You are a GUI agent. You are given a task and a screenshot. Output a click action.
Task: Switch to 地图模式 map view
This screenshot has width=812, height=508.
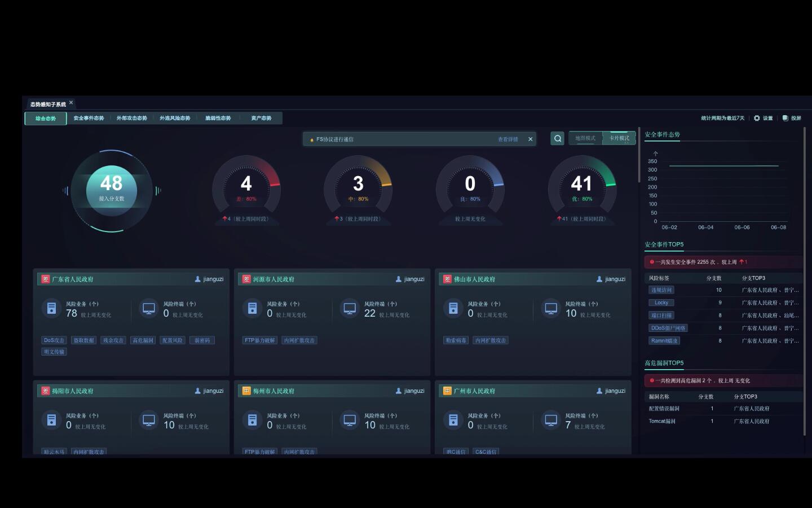pos(585,138)
